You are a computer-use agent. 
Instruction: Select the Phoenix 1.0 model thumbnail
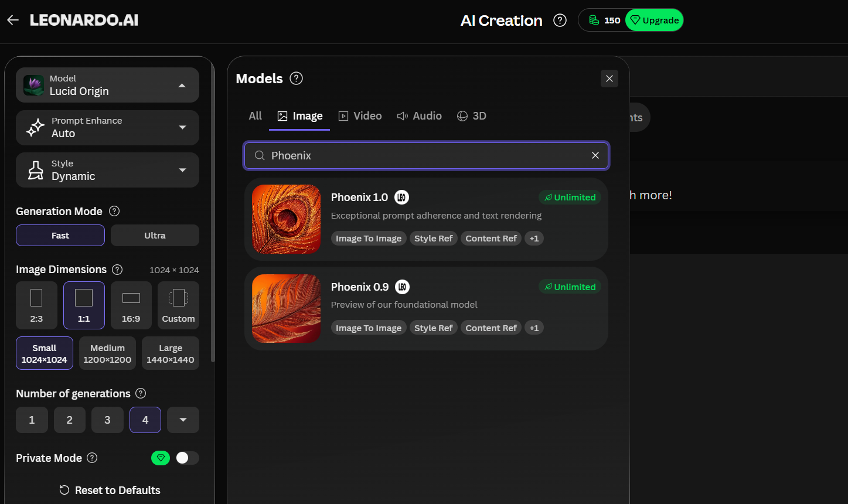pos(286,219)
